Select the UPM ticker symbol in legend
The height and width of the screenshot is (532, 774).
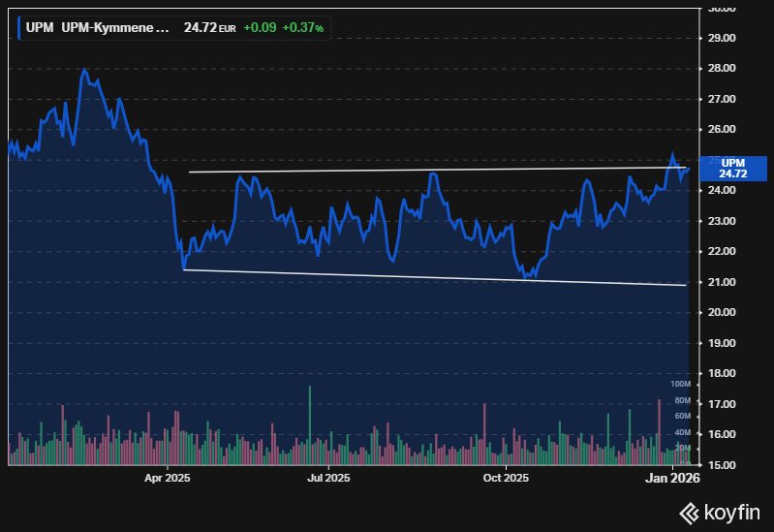tap(40, 28)
